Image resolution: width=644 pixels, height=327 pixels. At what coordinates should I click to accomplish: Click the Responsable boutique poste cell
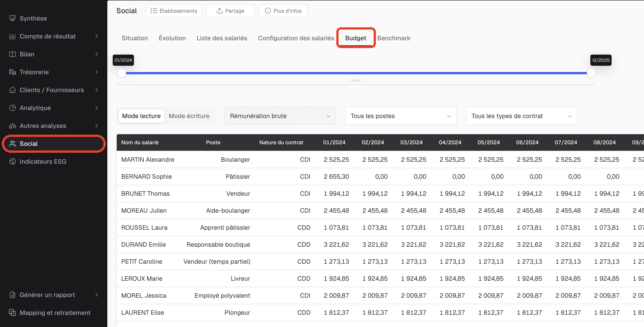coord(218,244)
